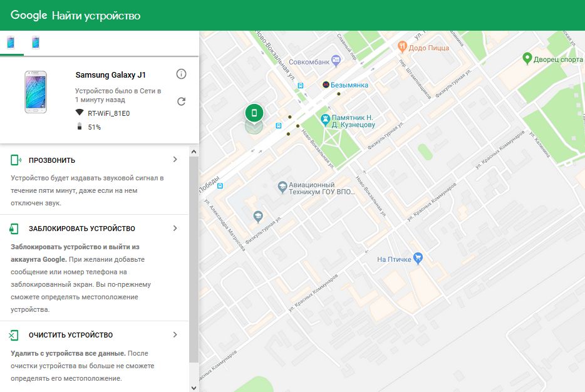The height and width of the screenshot is (392, 585).
Task: Click the Samsung Galaxy J1 phone image
Action: point(35,92)
